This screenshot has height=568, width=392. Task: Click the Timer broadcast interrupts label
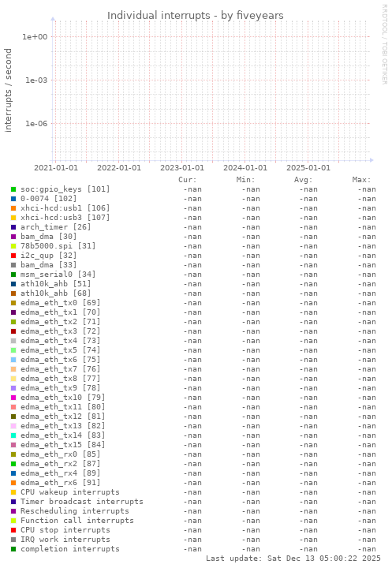tap(82, 502)
